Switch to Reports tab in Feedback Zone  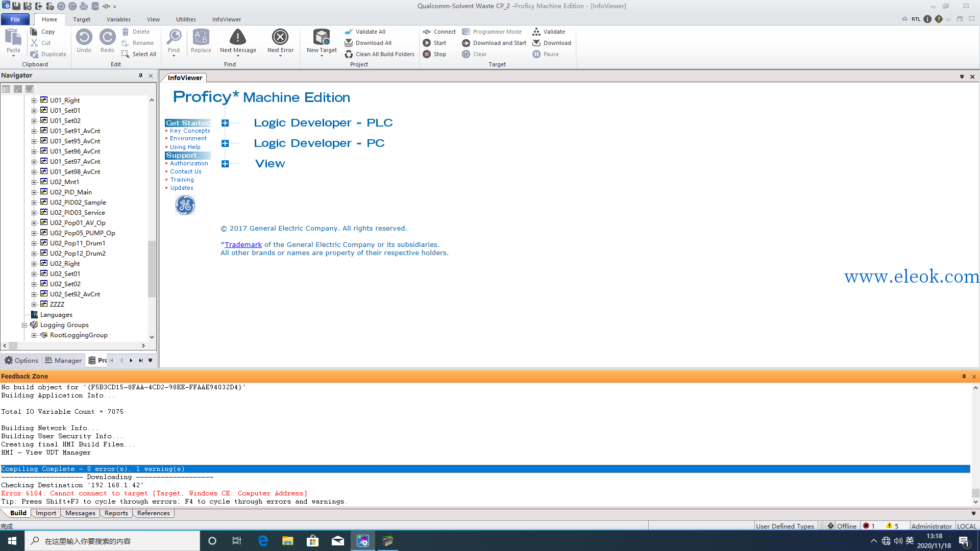point(116,513)
